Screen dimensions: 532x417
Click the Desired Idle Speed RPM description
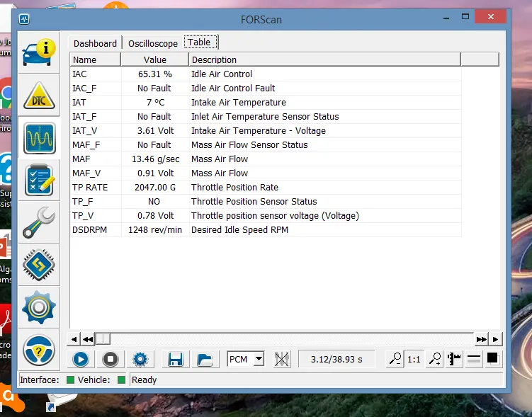[239, 230]
